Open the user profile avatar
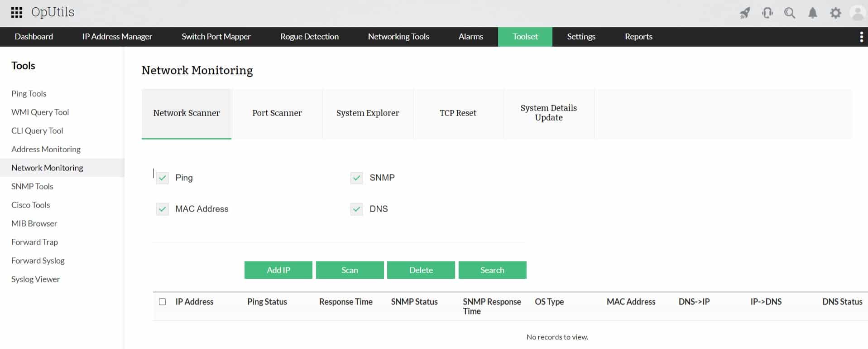868x349 pixels. [858, 13]
